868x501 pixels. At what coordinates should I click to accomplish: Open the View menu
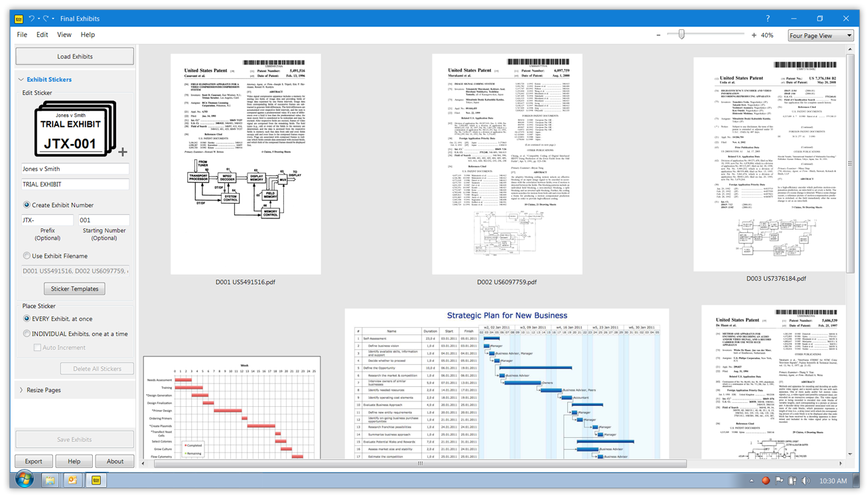64,35
